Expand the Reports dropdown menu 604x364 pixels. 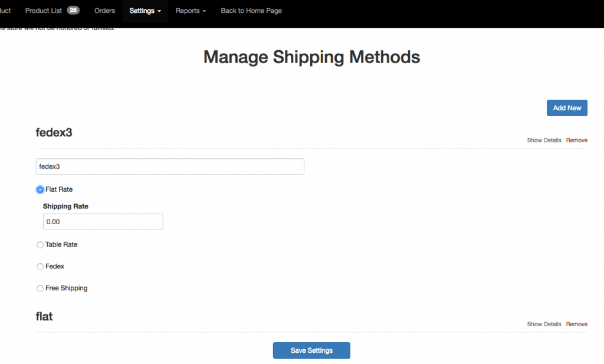(191, 11)
